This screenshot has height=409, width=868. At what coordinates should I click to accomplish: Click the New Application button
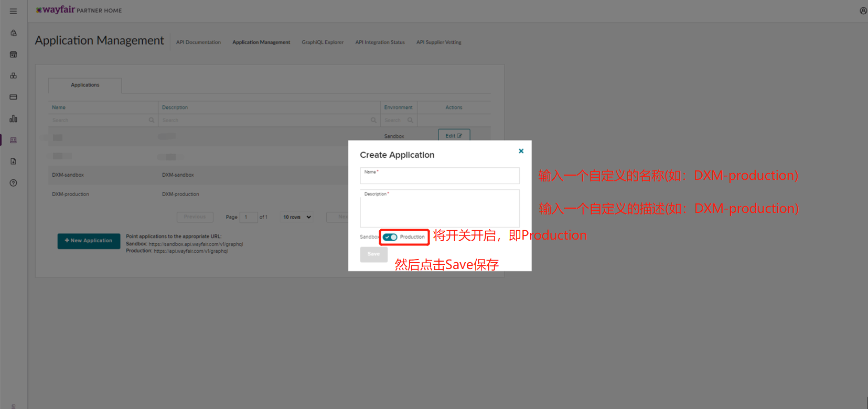click(89, 241)
